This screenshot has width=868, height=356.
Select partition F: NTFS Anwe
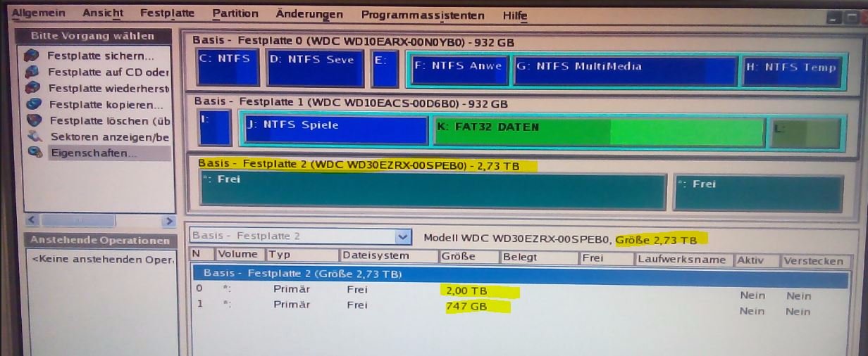point(459,71)
